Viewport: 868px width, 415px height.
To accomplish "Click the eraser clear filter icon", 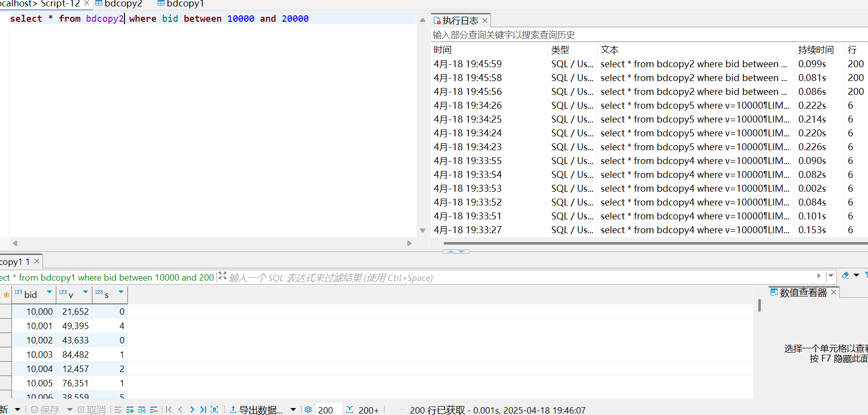I will tap(845, 275).
